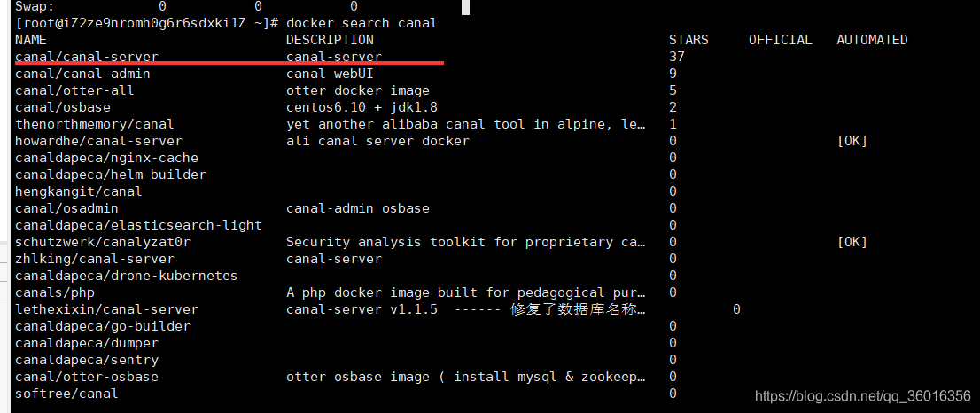The height and width of the screenshot is (413, 980).
Task: Click the [OK] marker for schutzwerk/canalyzat0r
Action: coord(852,242)
